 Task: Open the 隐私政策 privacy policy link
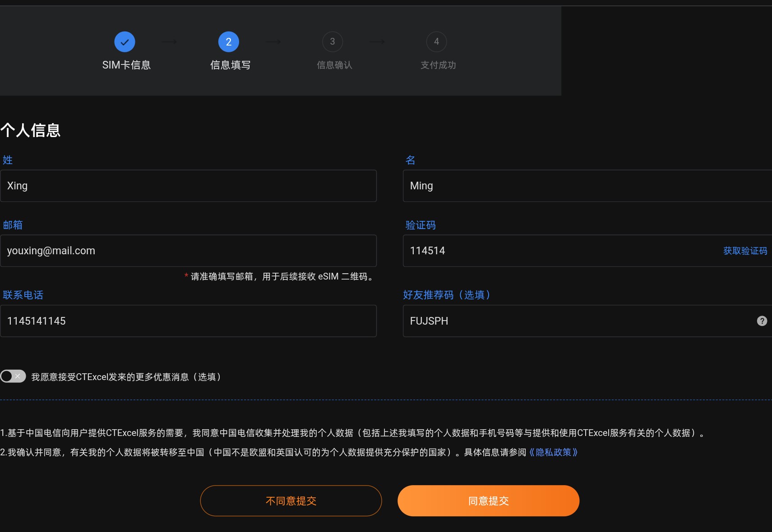point(554,452)
